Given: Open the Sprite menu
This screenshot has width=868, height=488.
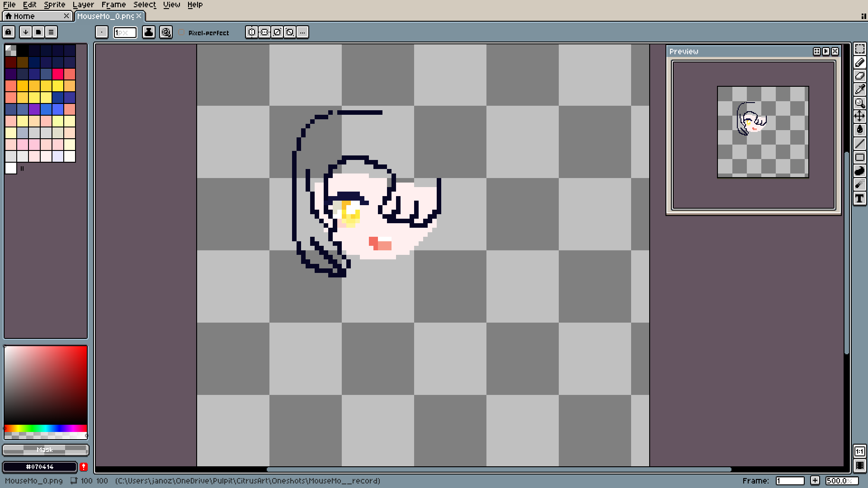Looking at the screenshot, I should tap(54, 5).
